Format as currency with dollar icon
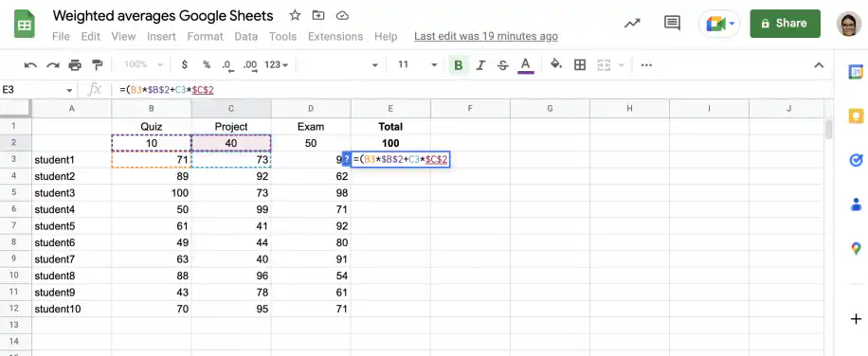This screenshot has height=356, width=868. point(185,64)
